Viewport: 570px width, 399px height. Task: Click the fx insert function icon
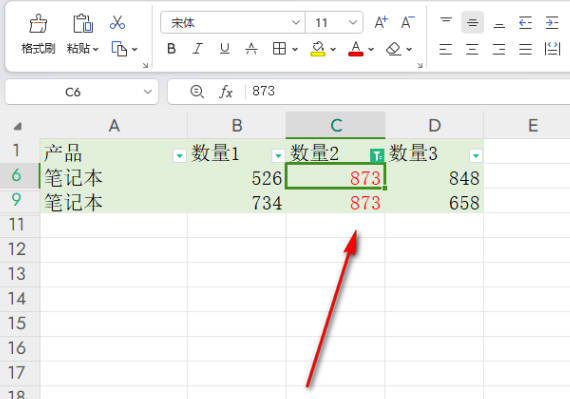tap(226, 92)
